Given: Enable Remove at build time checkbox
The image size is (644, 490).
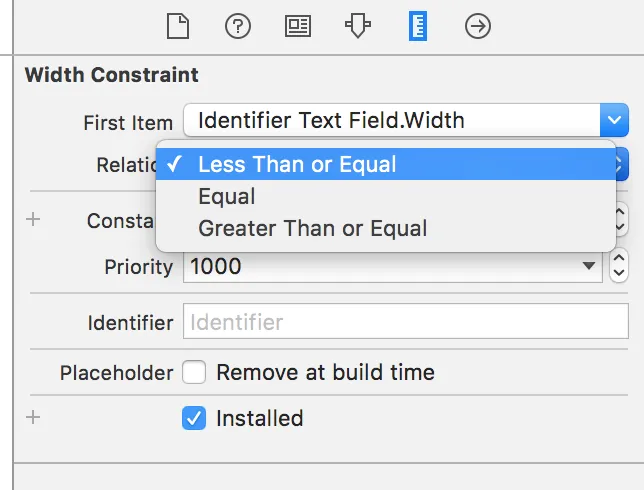Looking at the screenshot, I should tap(194, 373).
